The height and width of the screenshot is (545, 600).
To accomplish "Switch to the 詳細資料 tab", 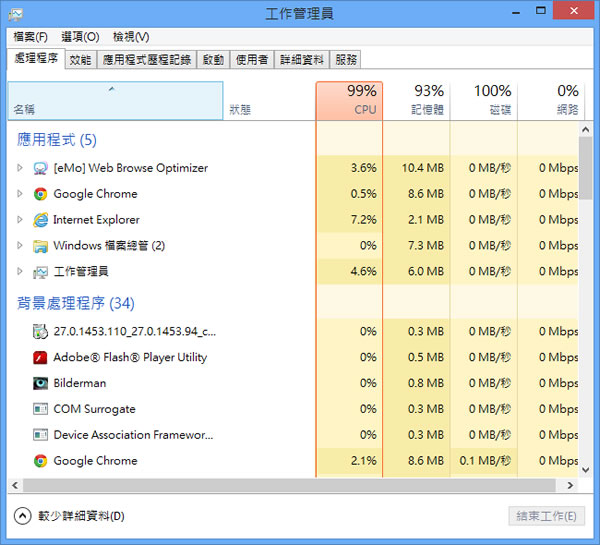I will [x=302, y=60].
